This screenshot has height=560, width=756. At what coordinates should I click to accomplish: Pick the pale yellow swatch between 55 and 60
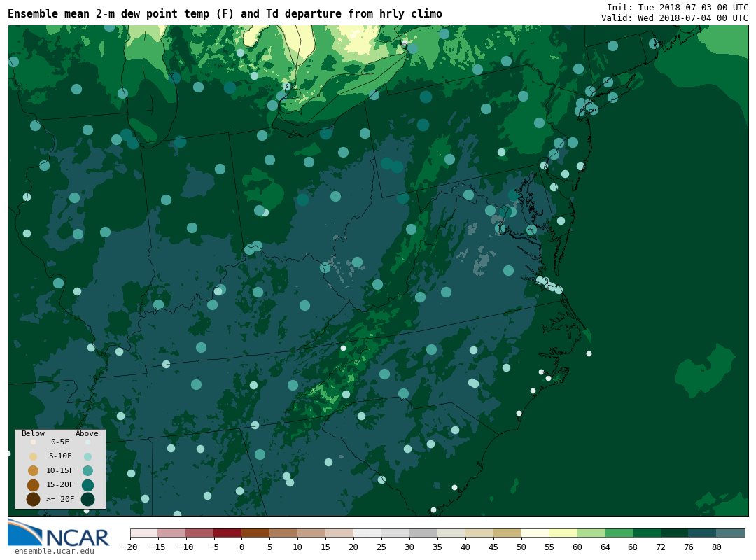(563, 533)
